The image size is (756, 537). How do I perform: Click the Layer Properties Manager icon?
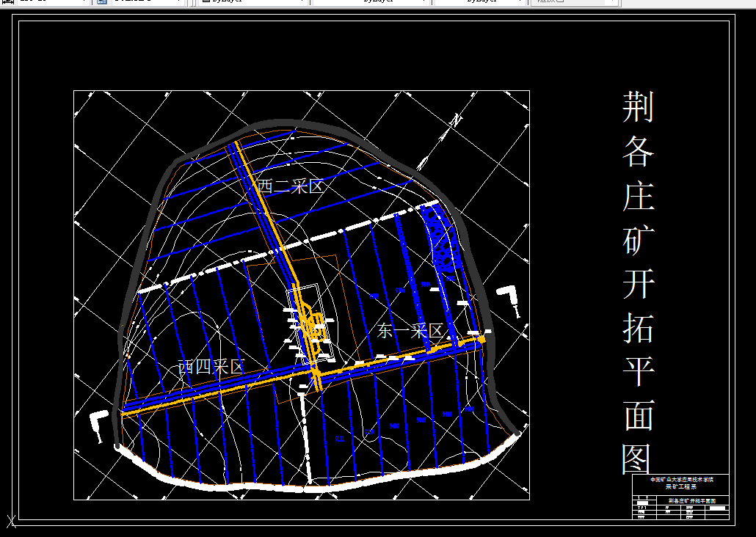click(101, 4)
